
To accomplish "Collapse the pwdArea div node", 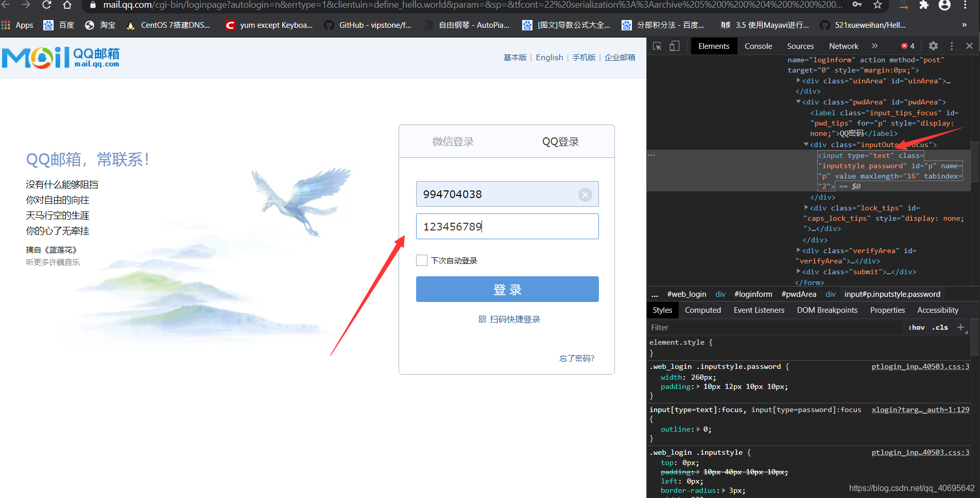I will (x=798, y=102).
